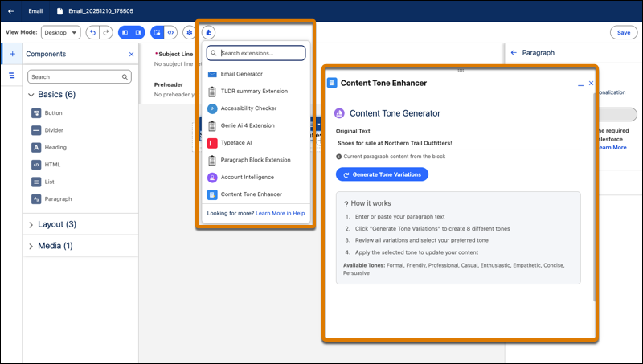Choose the Accessibility Checker extension
The height and width of the screenshot is (364, 643).
(256, 108)
